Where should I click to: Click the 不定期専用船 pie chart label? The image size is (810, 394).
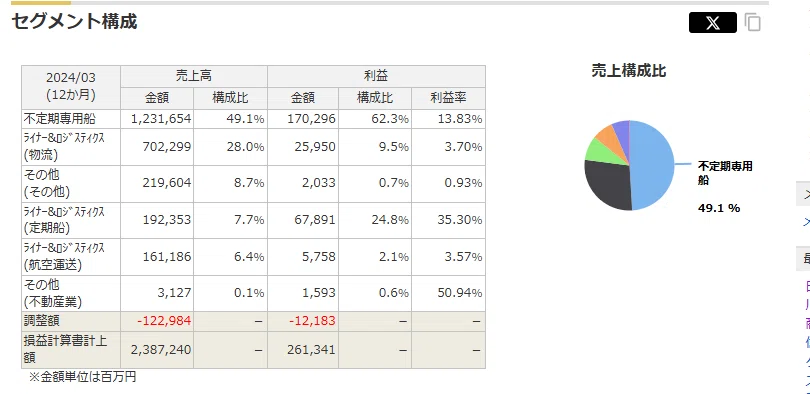pyautogui.click(x=725, y=173)
